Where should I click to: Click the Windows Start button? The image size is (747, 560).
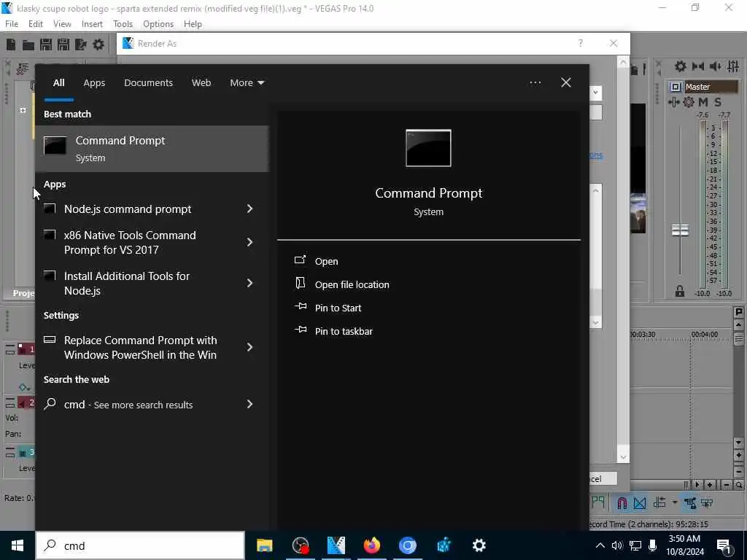(x=18, y=545)
